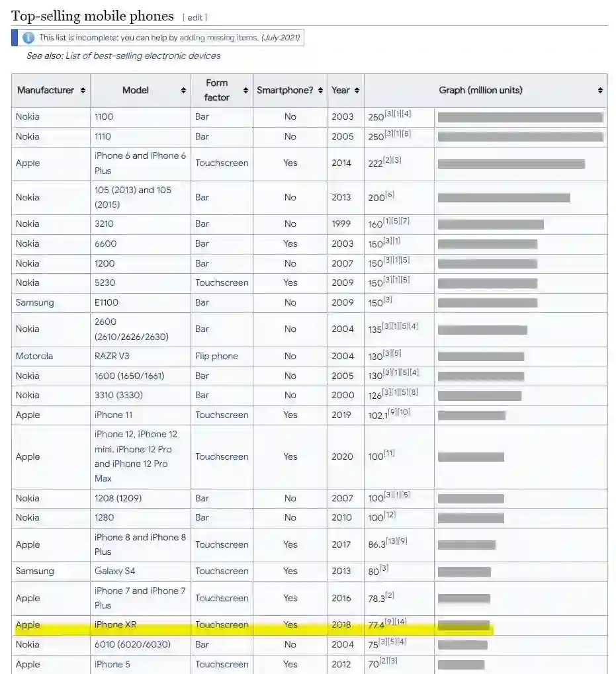
Task: Click the 'Top-selling mobile phones' heading
Action: pos(93,16)
